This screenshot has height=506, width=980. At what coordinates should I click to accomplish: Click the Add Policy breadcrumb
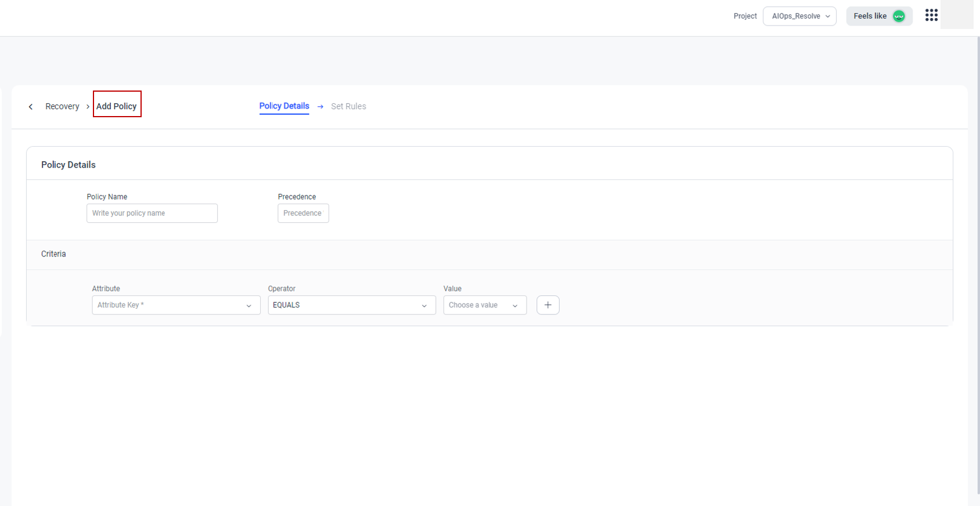tap(117, 107)
